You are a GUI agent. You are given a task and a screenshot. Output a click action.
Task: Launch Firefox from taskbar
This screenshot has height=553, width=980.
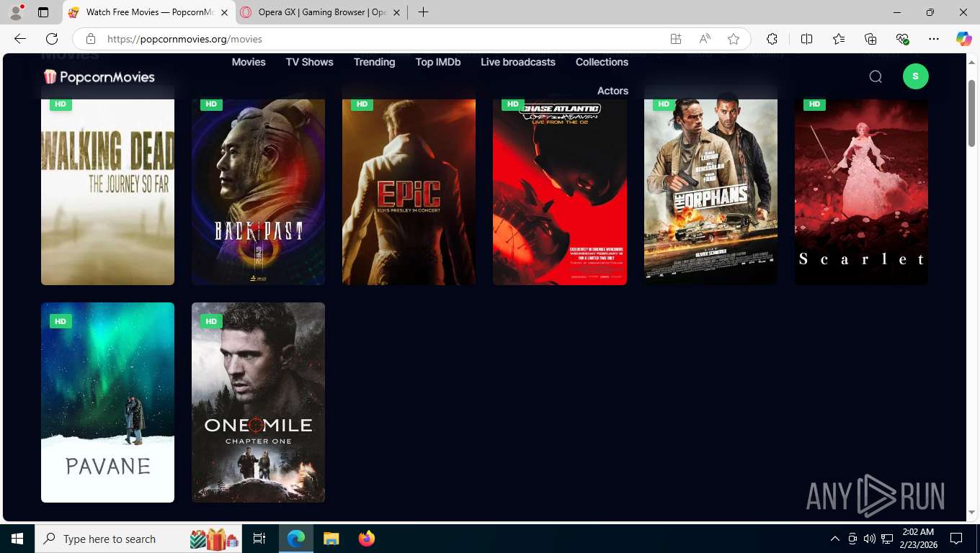(x=366, y=539)
